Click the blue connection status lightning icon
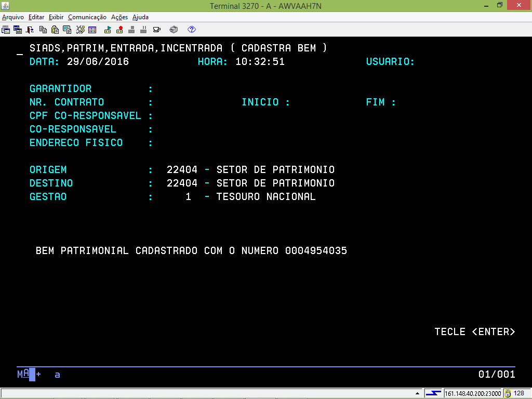Screen dimensions: 532x399 pyautogui.click(x=433, y=393)
